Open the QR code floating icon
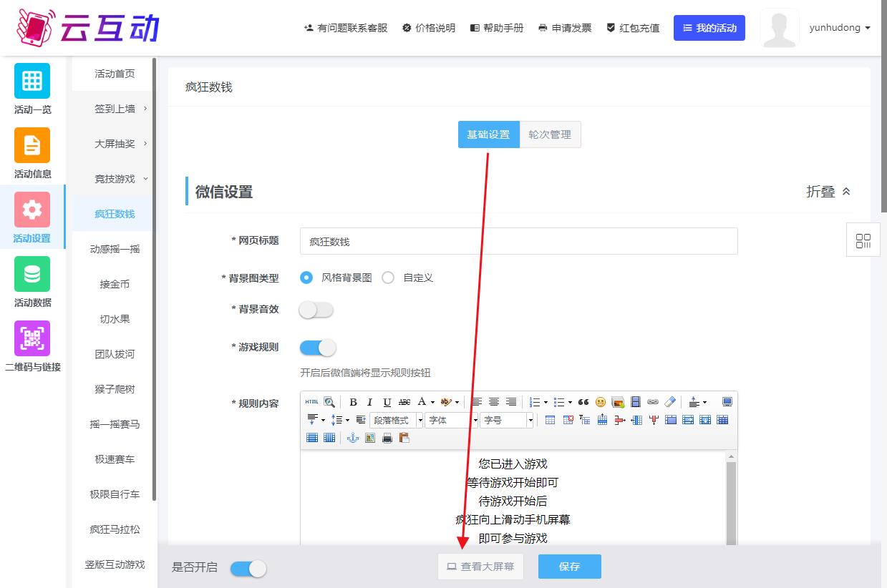 (x=863, y=241)
